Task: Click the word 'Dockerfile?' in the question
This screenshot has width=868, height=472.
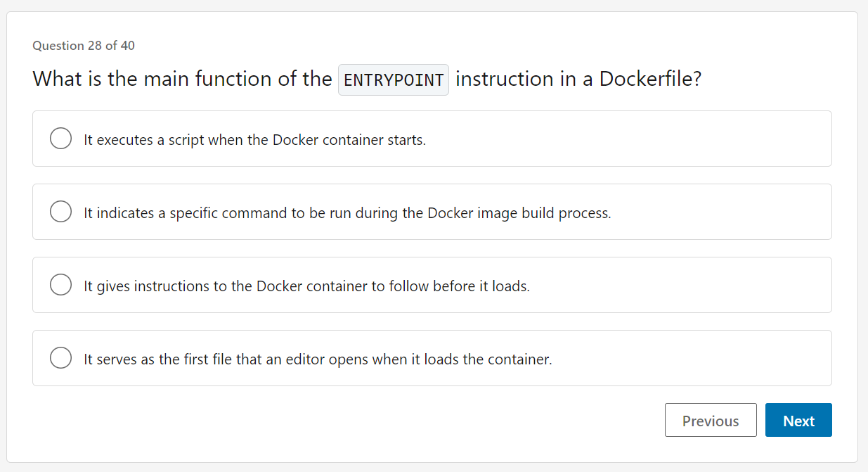Action: tap(650, 79)
